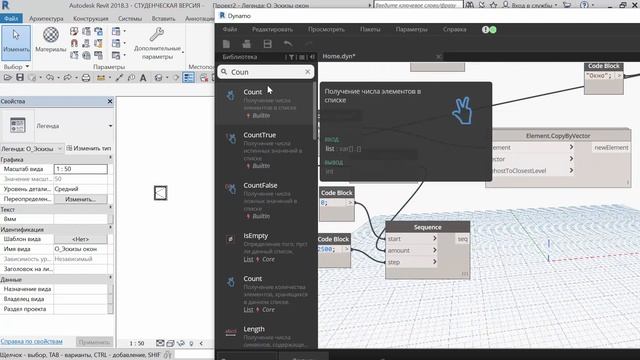Click the Dynamo Redo icon
This screenshot has width=640, height=360.
coord(309,44)
